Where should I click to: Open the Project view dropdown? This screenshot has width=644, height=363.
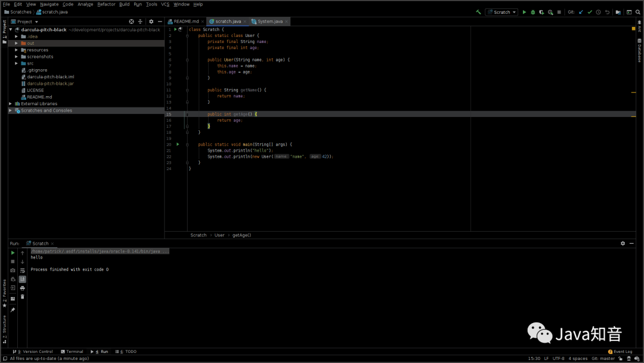24,21
